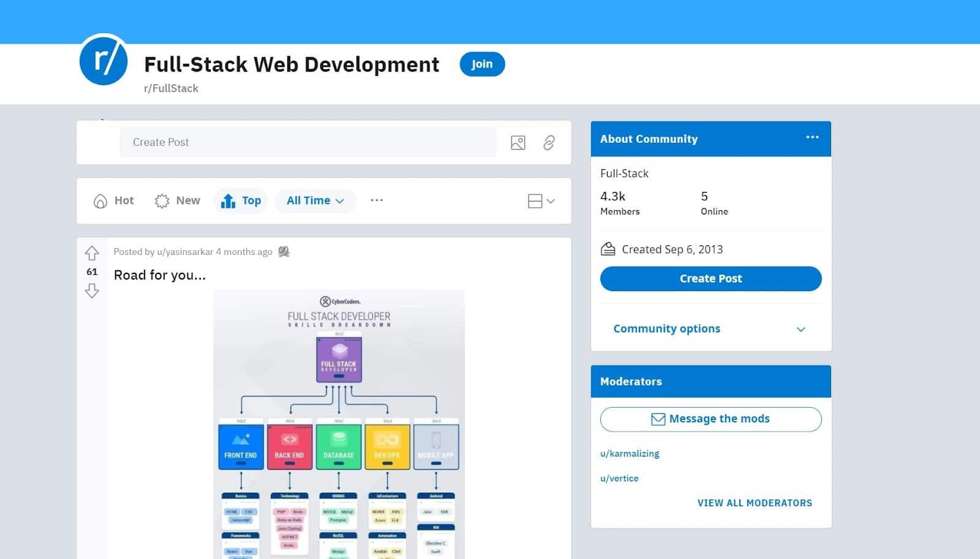
Task: Click the r/ community logo avatar
Action: 104,61
